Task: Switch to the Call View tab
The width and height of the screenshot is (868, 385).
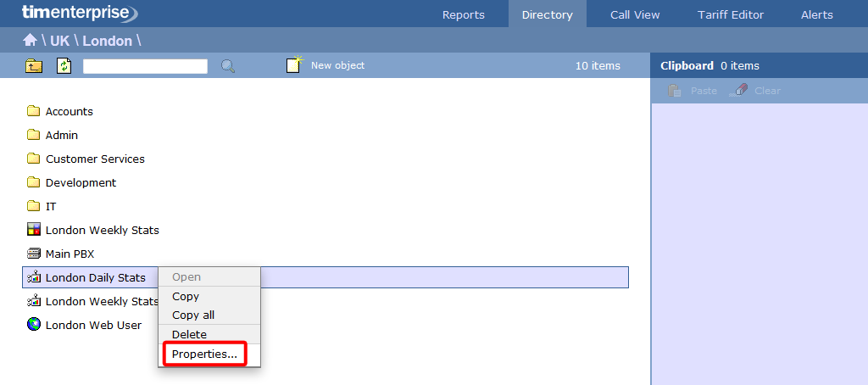Action: coord(635,14)
